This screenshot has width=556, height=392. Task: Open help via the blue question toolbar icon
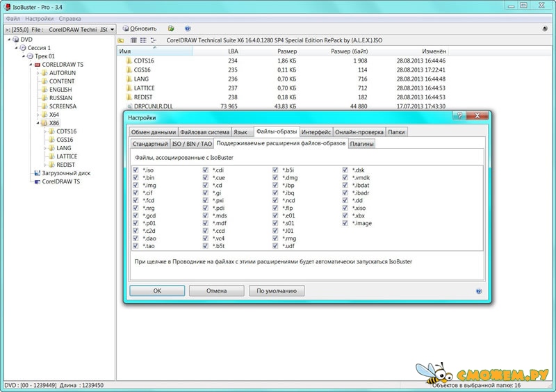(188, 28)
